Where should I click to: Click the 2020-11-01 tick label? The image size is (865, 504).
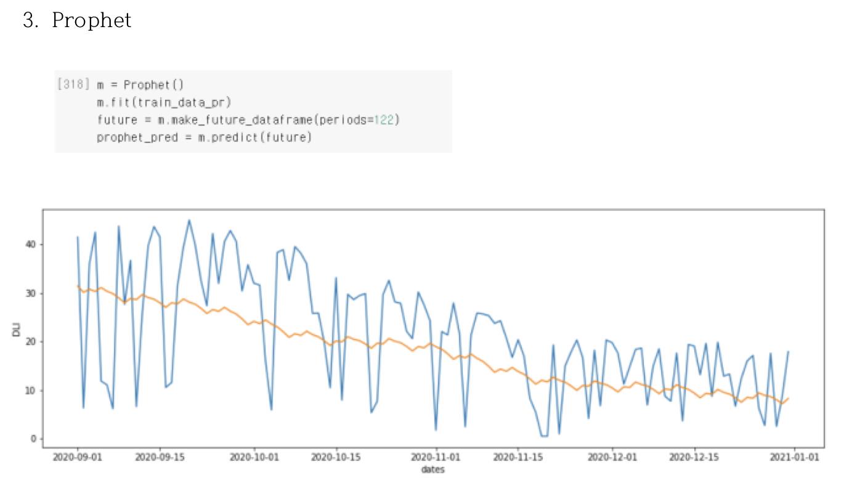(x=435, y=456)
